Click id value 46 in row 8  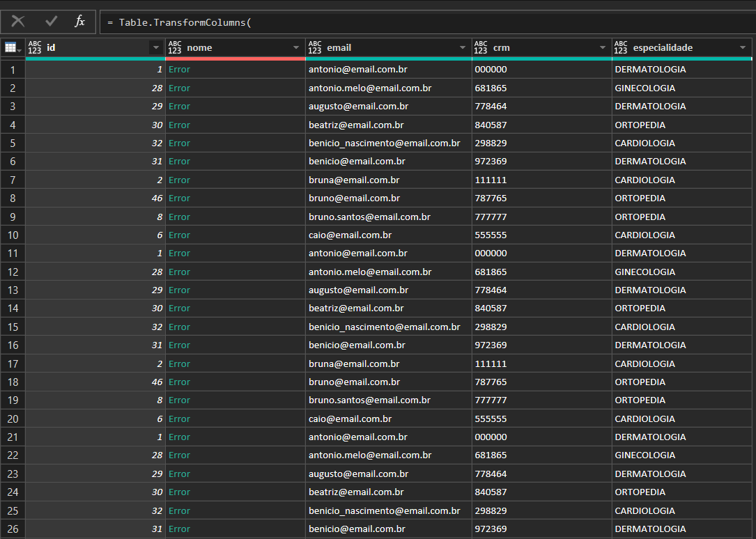[157, 198]
